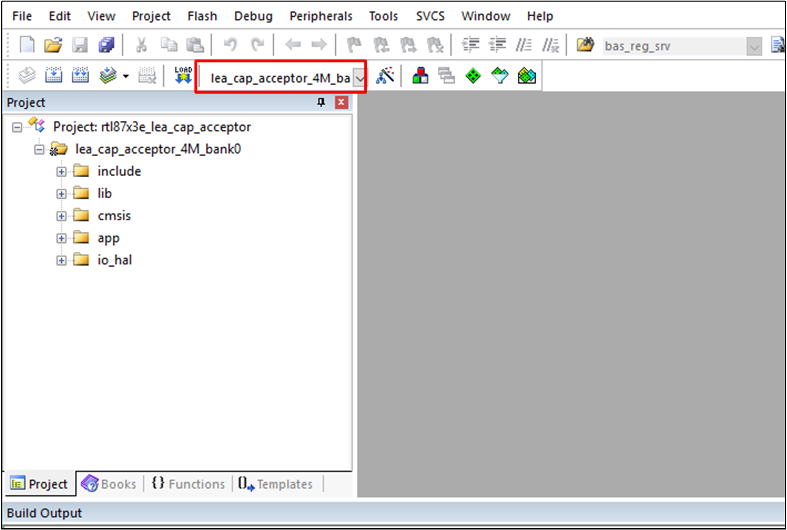Click the Save floppy disk icon
This screenshot has width=787, height=530.
80,45
